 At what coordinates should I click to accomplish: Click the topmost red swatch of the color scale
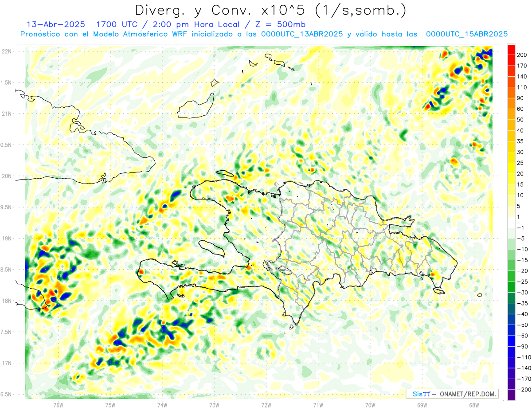pos(511,49)
